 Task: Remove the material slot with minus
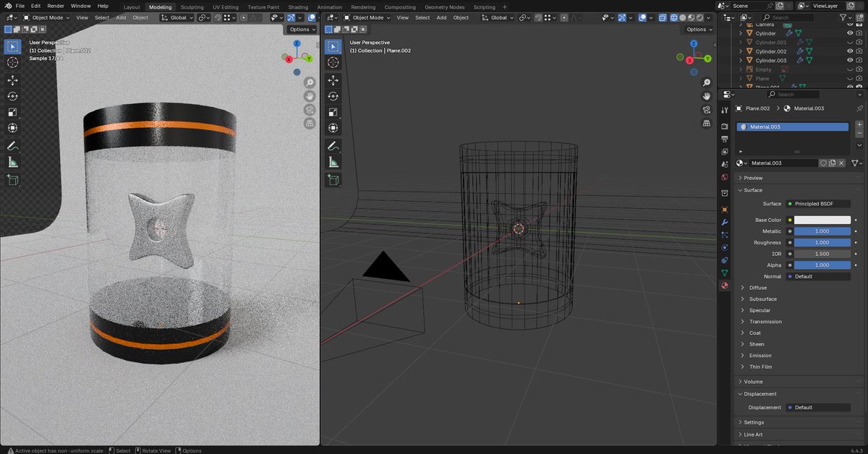(x=859, y=134)
